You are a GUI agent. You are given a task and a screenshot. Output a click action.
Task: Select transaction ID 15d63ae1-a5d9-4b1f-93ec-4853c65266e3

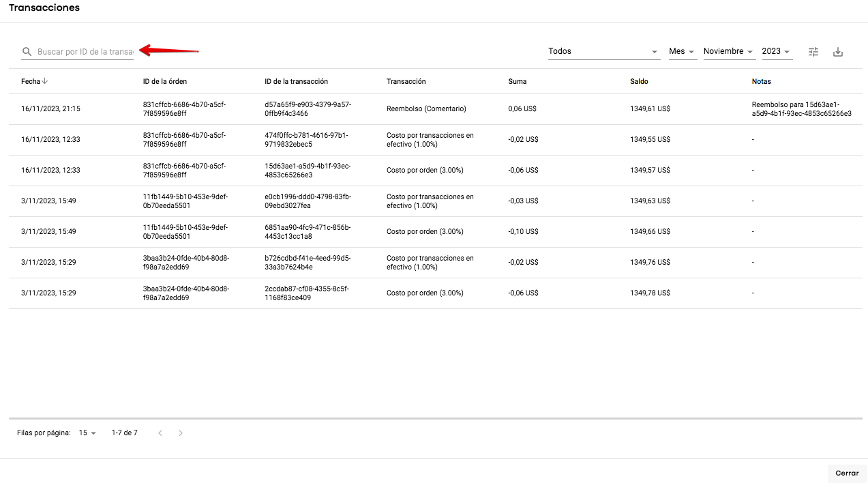[308, 171]
